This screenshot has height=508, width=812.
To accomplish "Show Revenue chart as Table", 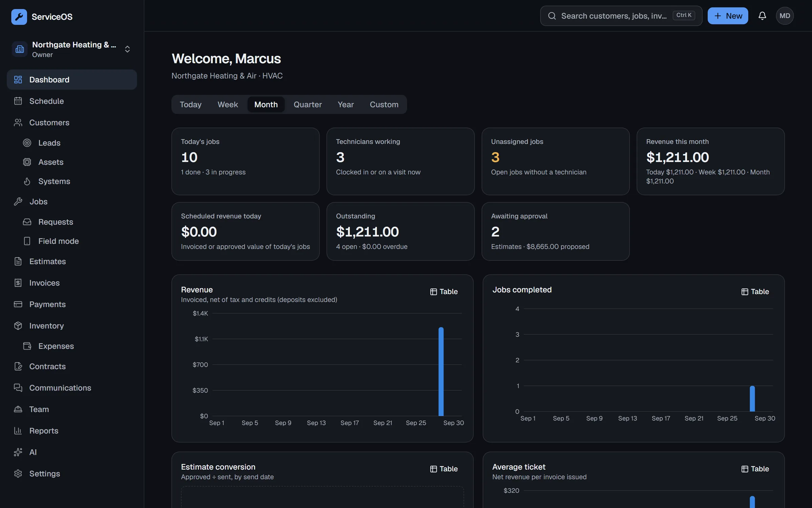I will point(444,292).
